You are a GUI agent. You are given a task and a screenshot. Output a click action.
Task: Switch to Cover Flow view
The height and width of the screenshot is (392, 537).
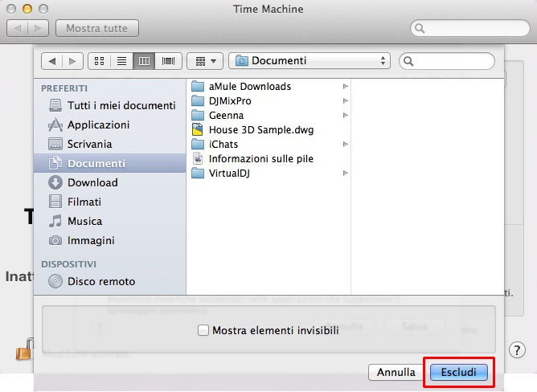tap(168, 61)
